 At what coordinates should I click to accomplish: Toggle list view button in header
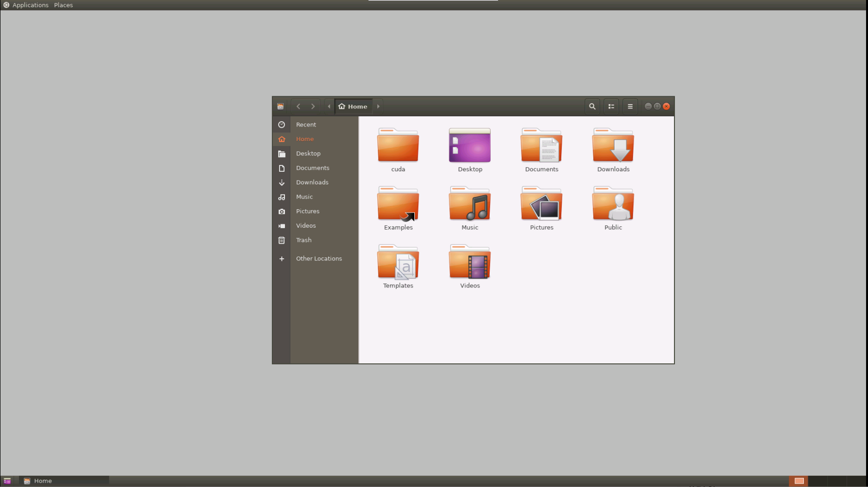(611, 107)
